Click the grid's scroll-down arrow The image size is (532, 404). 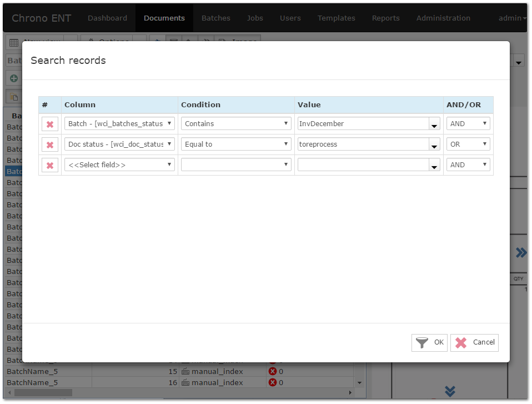360,383
